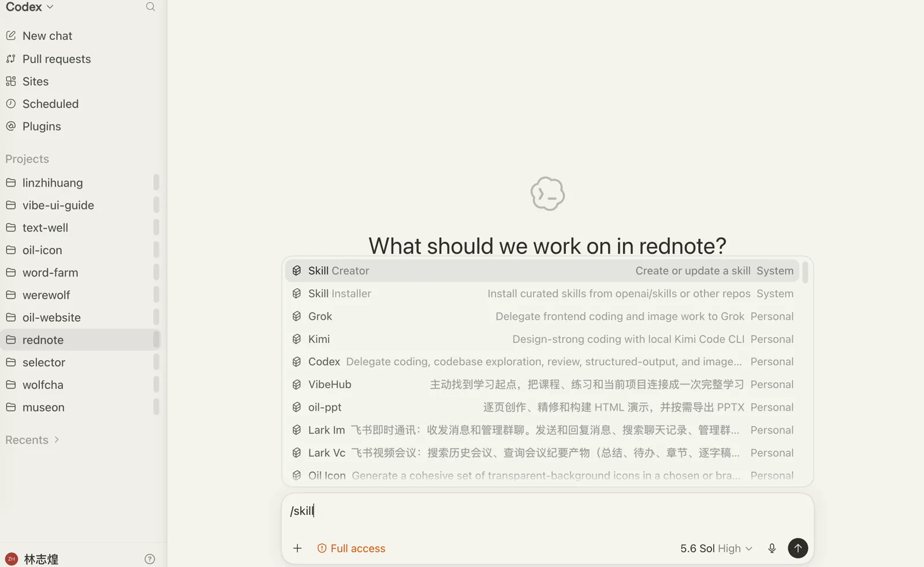
Task: Select the Skill Installer skill
Action: coord(542,293)
